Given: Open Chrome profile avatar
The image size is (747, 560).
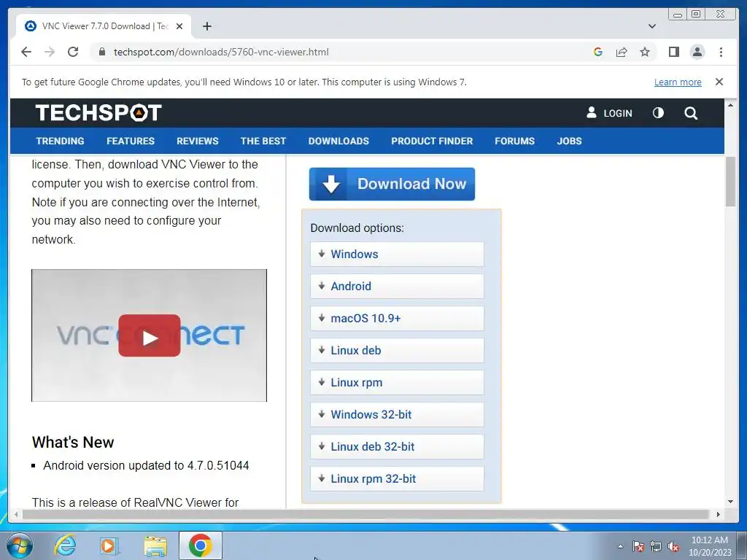Looking at the screenshot, I should [697, 52].
